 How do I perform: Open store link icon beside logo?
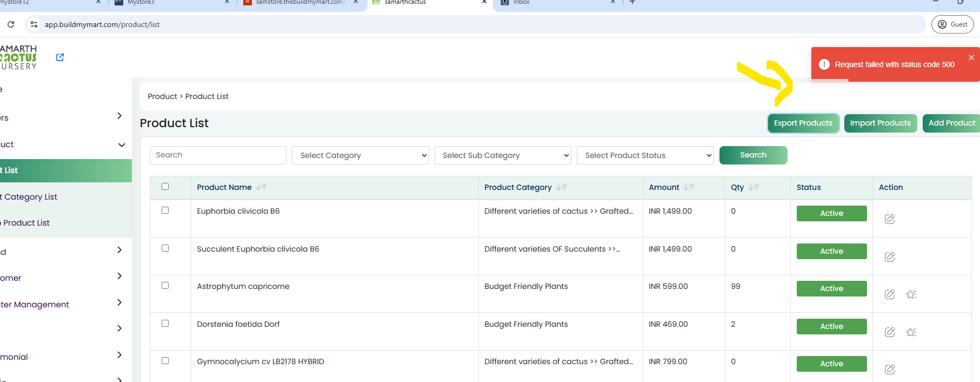60,57
